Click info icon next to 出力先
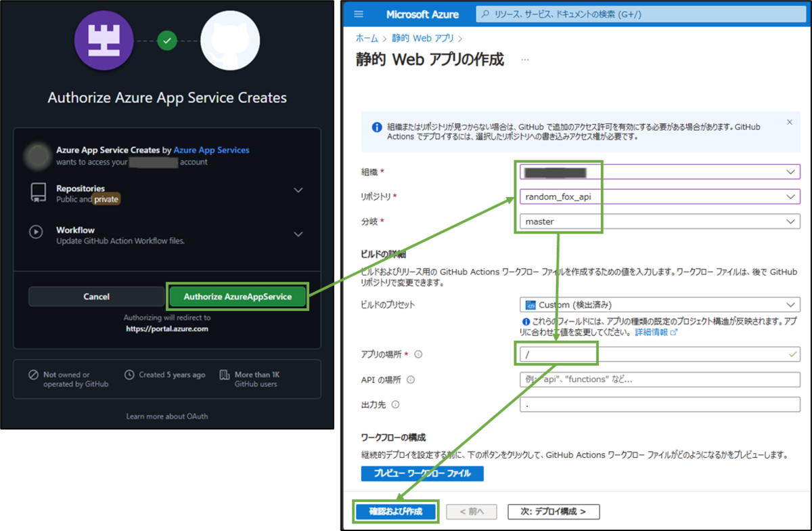Screen dimensions: 812x531 coord(395,405)
